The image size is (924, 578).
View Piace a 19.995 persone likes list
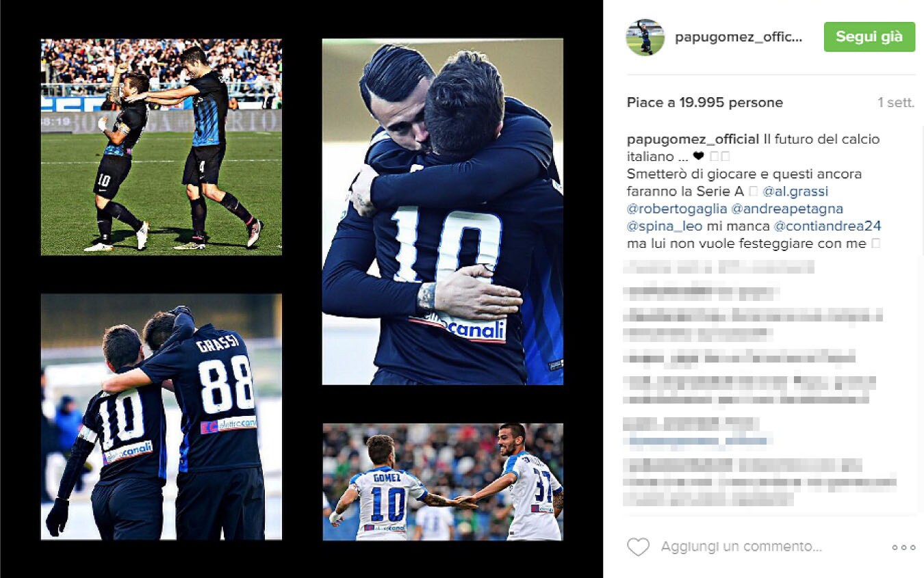coord(705,103)
